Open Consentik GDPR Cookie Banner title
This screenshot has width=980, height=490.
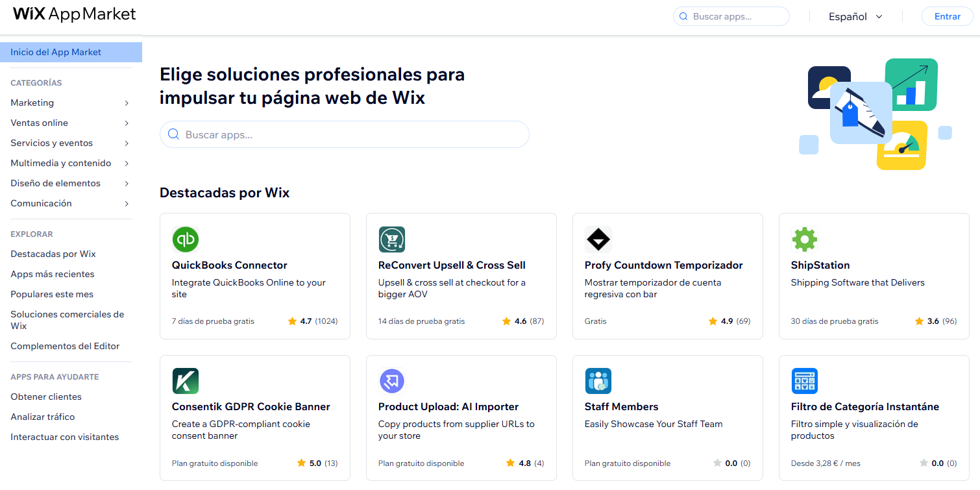[251, 406]
